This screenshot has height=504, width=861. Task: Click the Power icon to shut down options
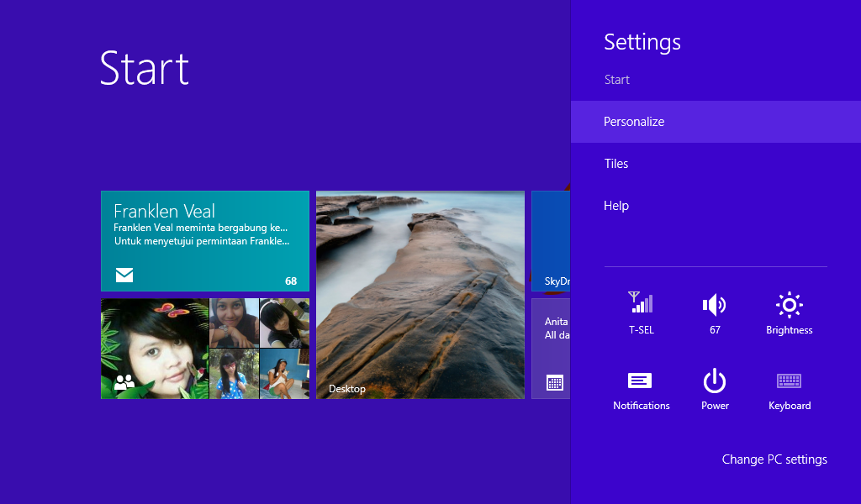(715, 380)
